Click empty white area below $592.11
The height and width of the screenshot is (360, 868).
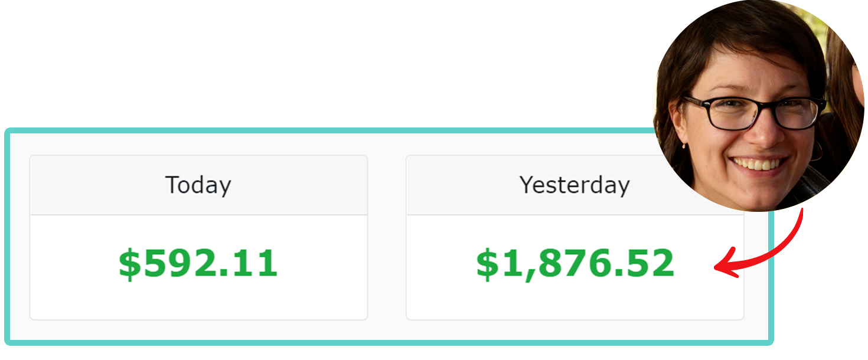tap(198, 301)
